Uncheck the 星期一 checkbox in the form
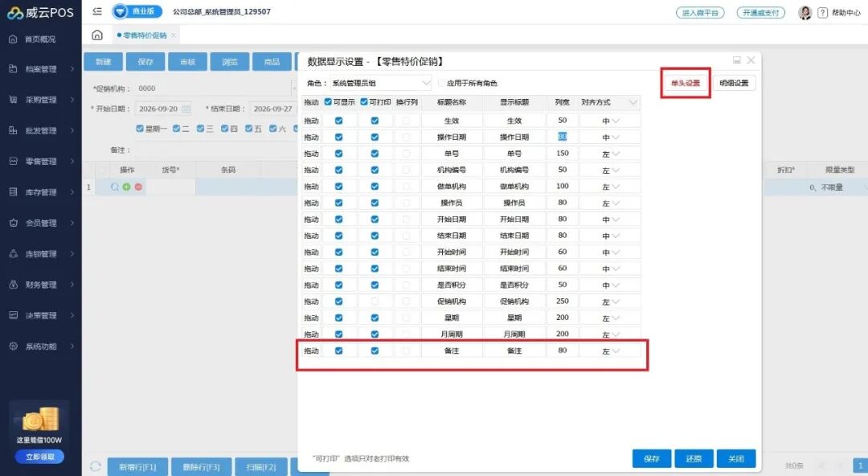Viewport: 868px width, 476px height. 140,129
